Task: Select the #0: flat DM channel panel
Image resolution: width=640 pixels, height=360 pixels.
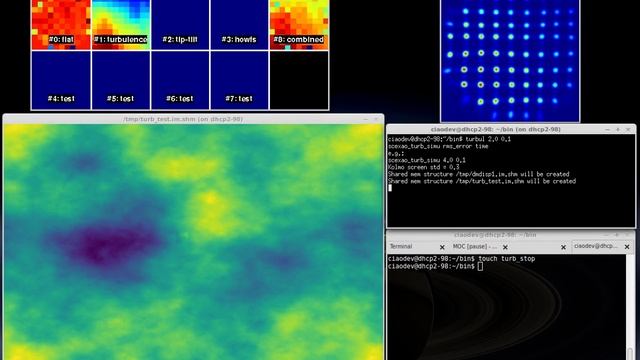Action: [x=61, y=24]
